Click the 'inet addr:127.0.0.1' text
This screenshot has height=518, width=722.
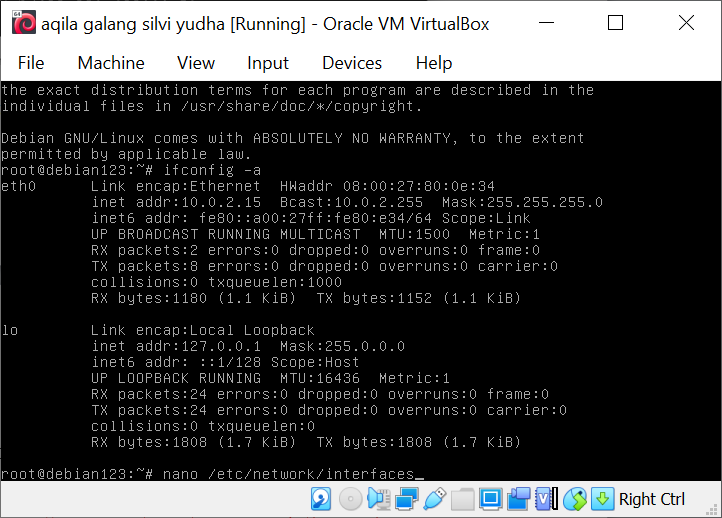point(176,346)
